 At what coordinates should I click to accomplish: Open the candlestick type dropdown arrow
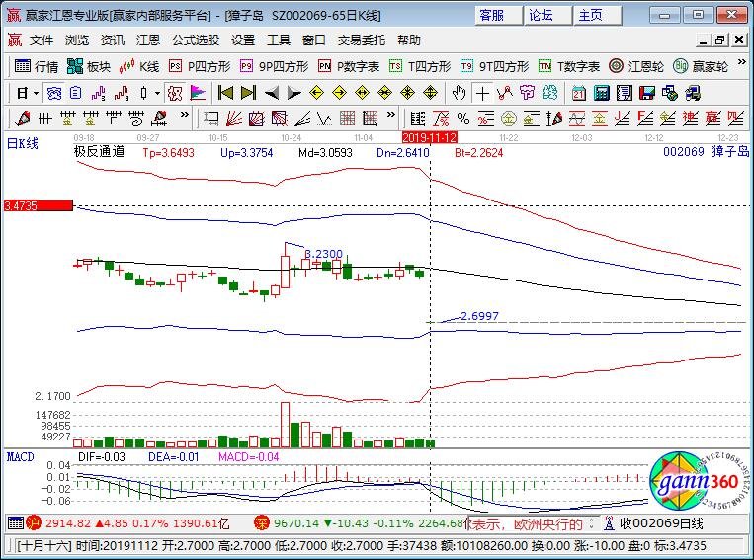(x=157, y=93)
